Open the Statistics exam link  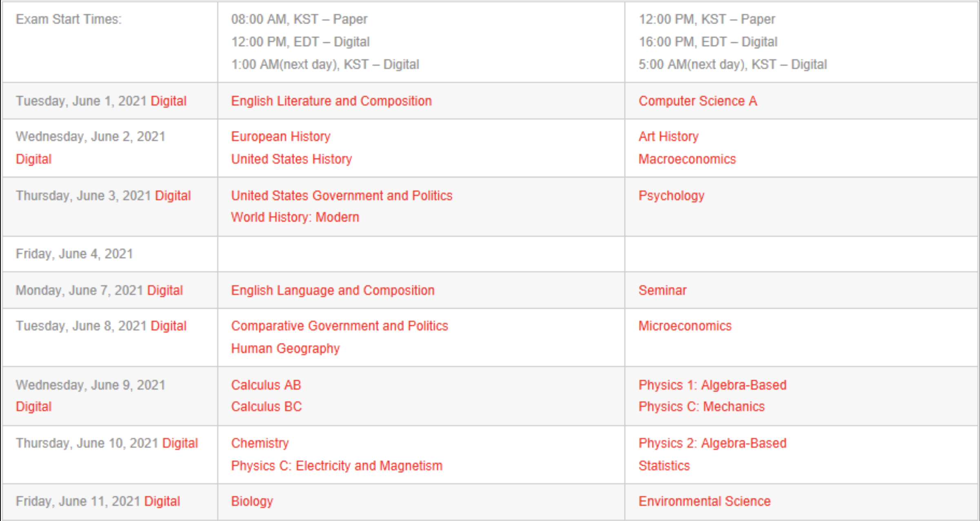tap(664, 465)
